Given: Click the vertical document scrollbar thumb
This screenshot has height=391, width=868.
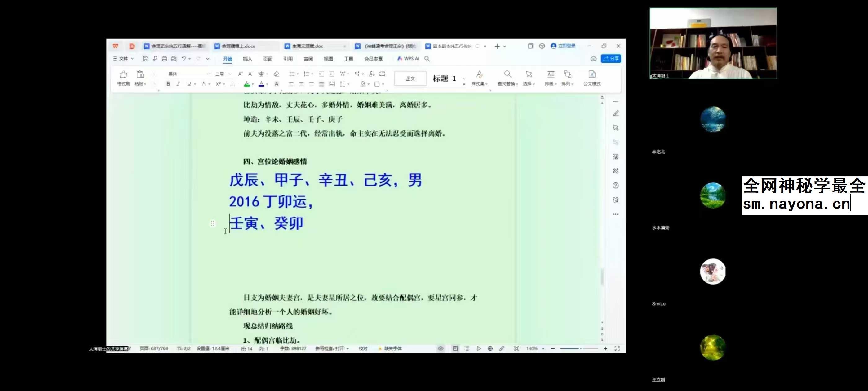Looking at the screenshot, I should tap(602, 276).
